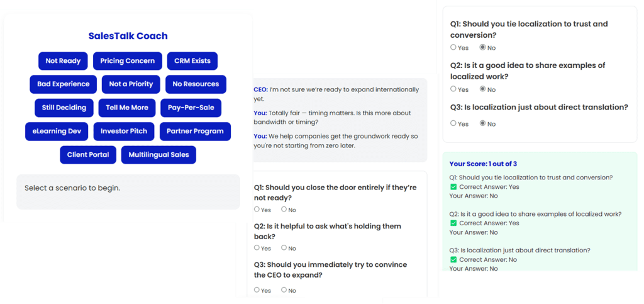The image size is (644, 304).
Task: Choose No for immediately convincing the CEO
Action: coord(284,290)
